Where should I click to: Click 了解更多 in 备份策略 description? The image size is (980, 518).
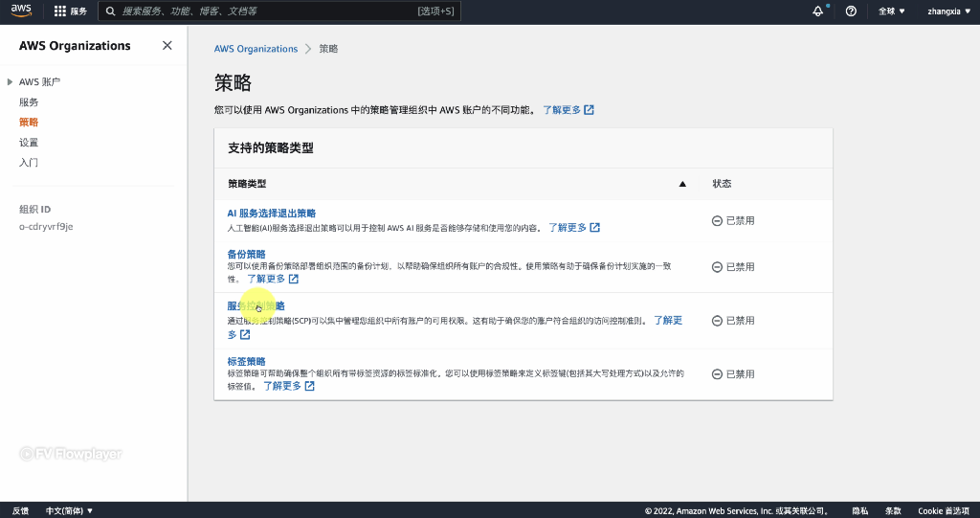tap(266, 279)
